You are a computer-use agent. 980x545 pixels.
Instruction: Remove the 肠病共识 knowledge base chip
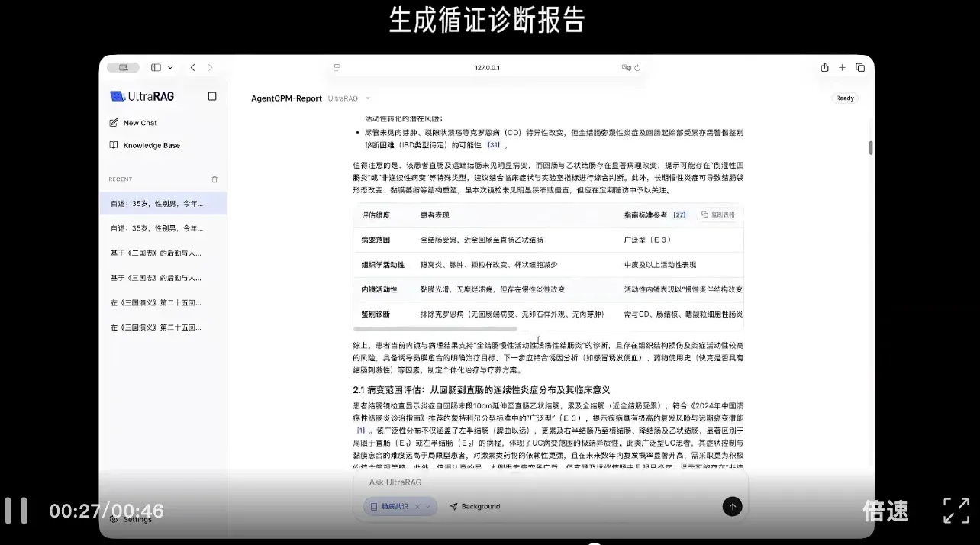point(417,507)
